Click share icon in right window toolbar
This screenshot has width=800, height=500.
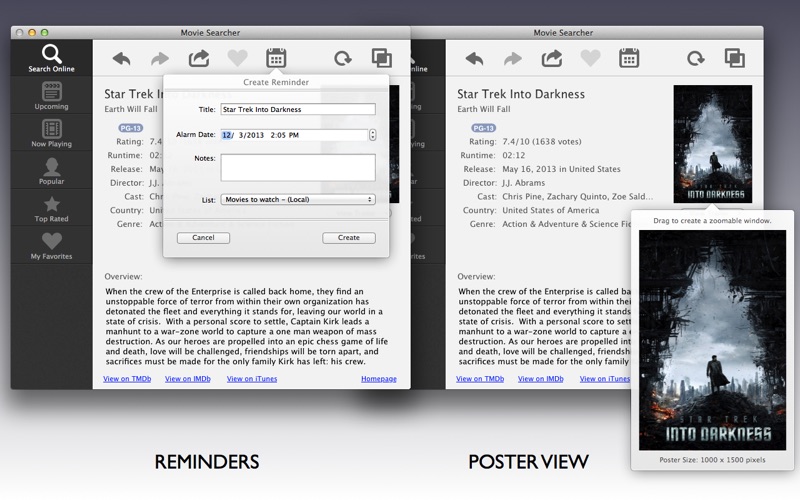[x=552, y=58]
